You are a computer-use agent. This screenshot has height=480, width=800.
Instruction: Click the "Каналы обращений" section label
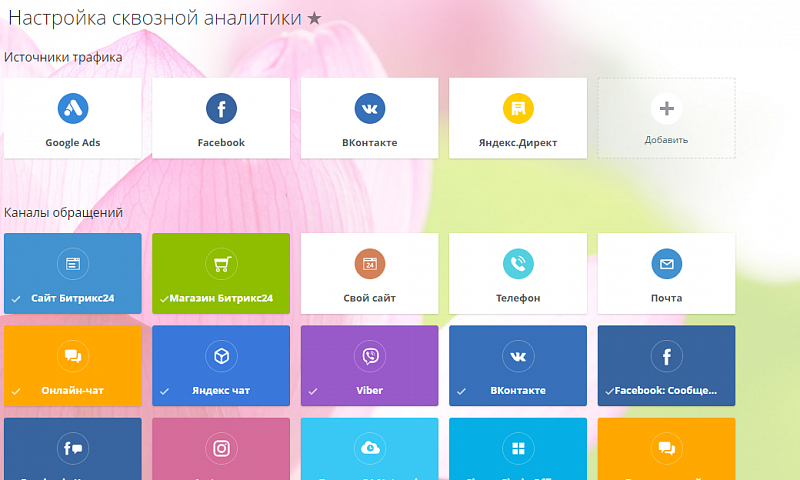click(x=63, y=213)
